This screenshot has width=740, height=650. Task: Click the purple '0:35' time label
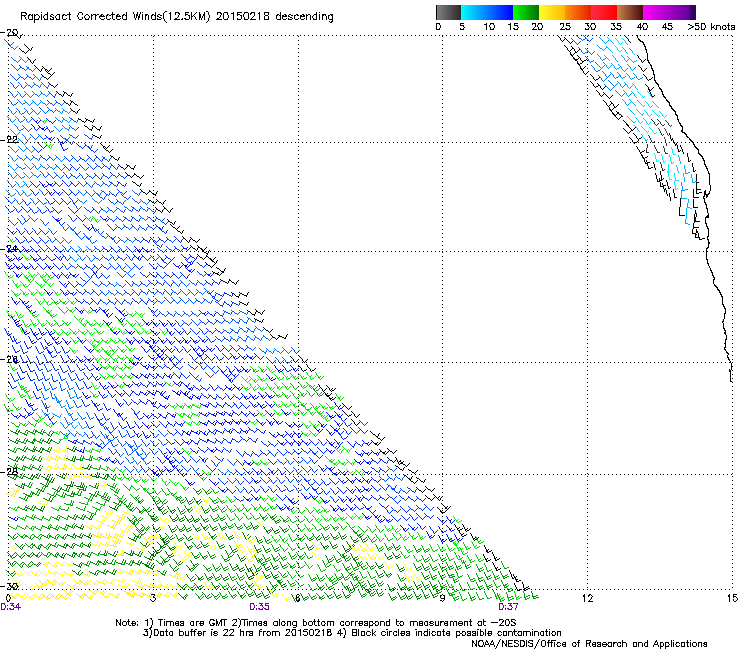259,607
